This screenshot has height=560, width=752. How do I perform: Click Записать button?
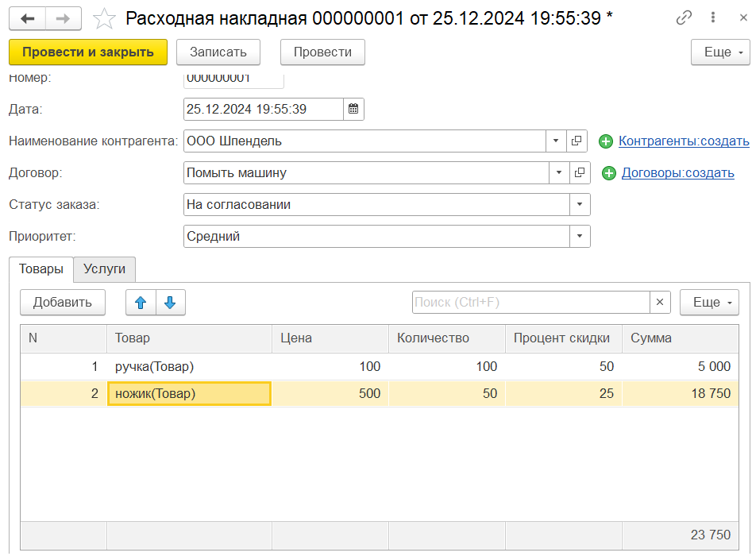[x=218, y=52]
